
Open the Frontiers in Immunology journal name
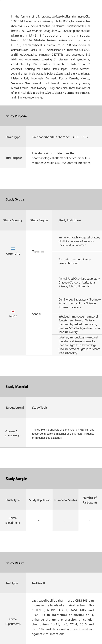(x=12, y=433)
